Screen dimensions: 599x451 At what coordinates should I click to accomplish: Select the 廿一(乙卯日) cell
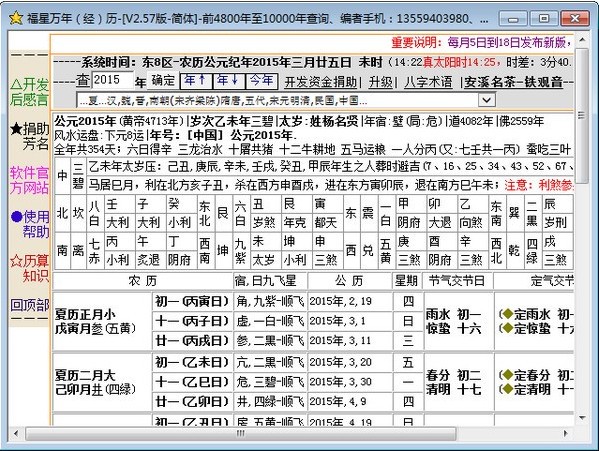click(x=192, y=401)
